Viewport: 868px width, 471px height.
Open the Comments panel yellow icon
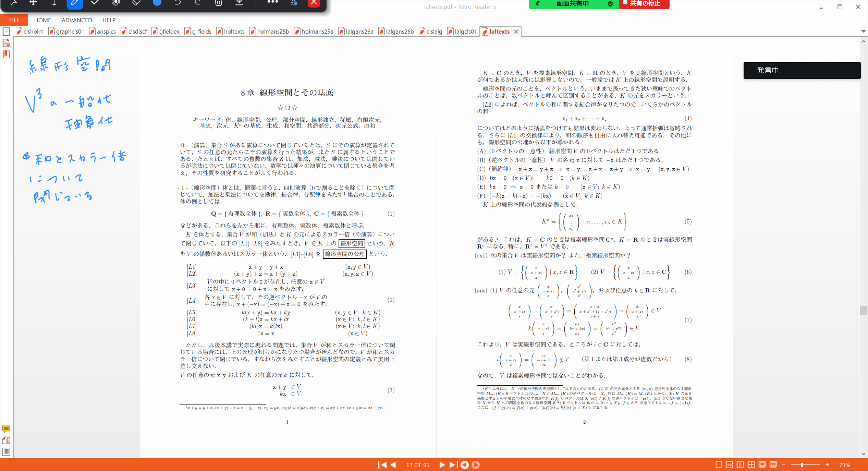click(x=6, y=429)
